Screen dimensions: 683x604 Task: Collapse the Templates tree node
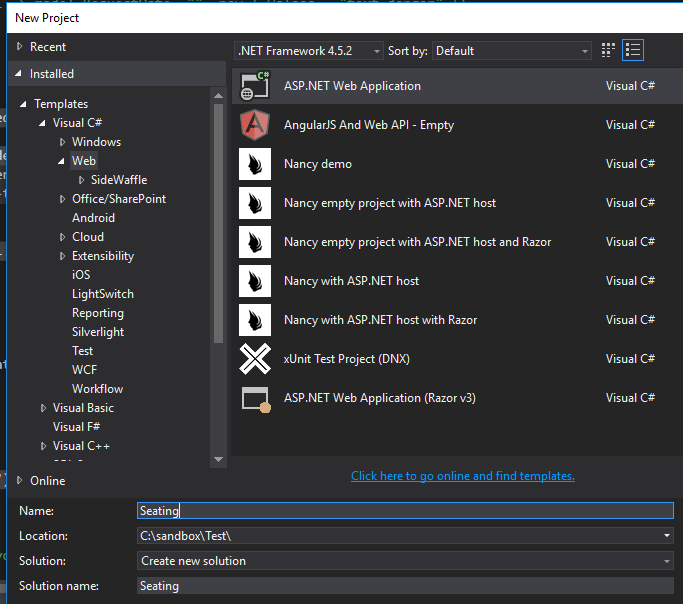click(x=24, y=104)
